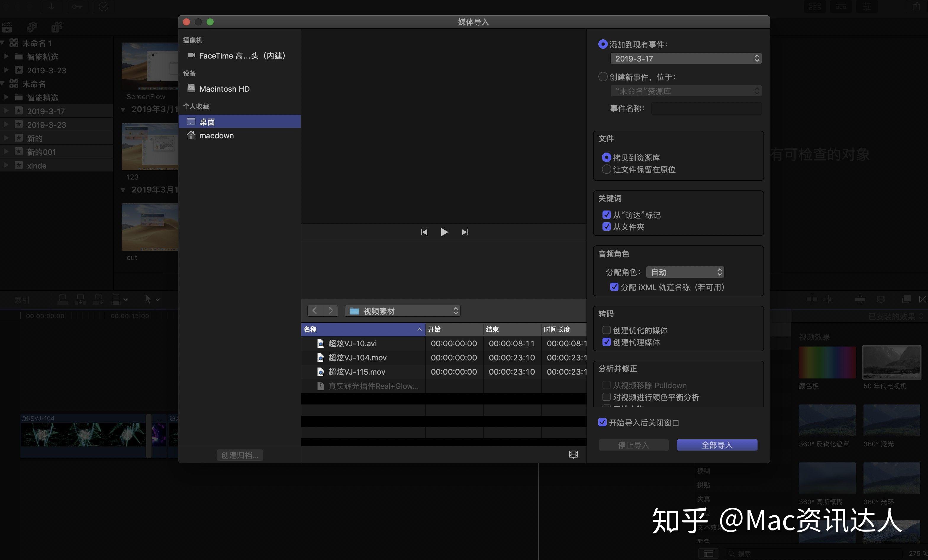The image size is (928, 560).
Task: Expand 未命名 1 library in sidebar
Action: coord(3,43)
